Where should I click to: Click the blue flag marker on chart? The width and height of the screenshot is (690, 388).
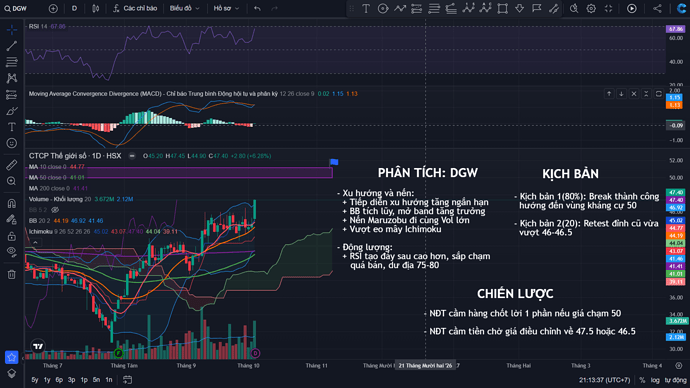[x=334, y=162]
